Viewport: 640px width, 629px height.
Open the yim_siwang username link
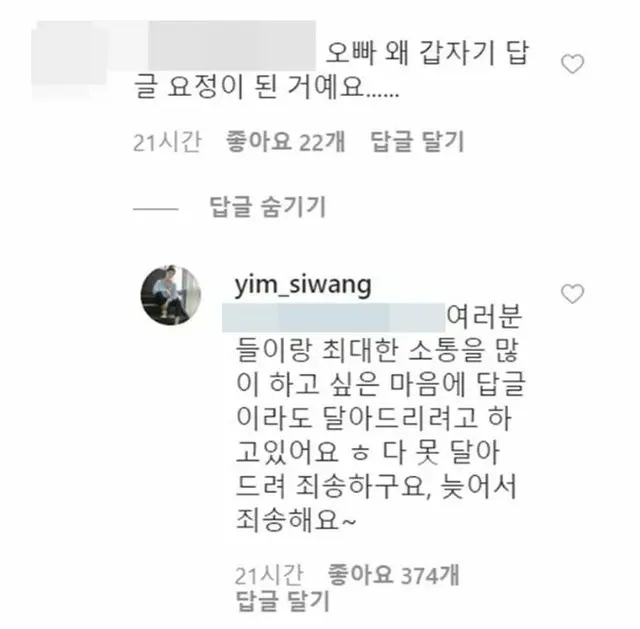(x=303, y=284)
